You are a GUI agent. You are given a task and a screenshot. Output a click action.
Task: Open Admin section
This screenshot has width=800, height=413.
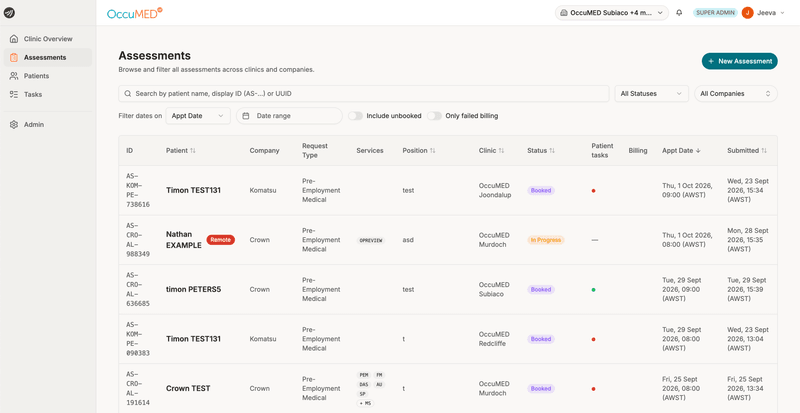47,125
